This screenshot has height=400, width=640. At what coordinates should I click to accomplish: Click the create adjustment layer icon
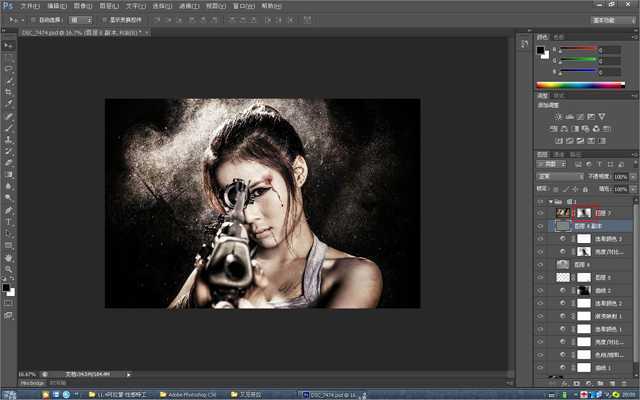pyautogui.click(x=588, y=384)
